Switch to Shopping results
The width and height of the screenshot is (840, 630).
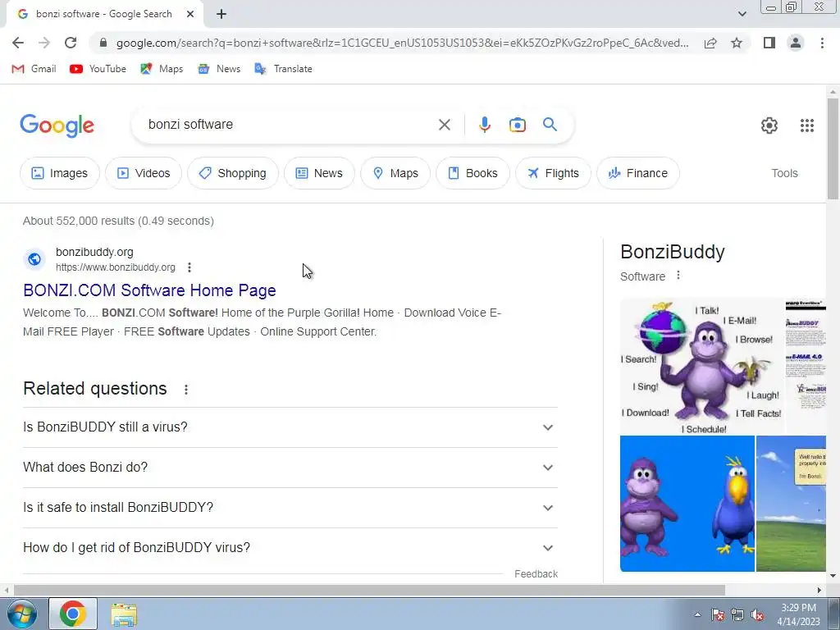232,173
